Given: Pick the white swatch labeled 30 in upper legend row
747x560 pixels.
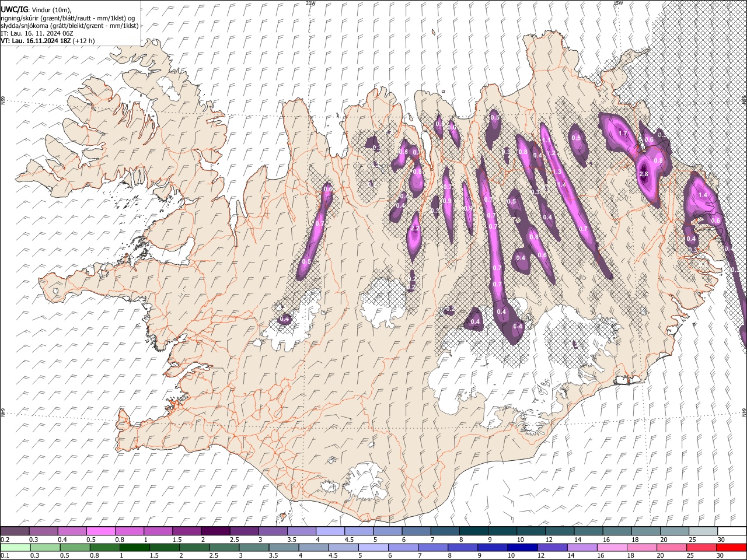Looking at the screenshot, I should [x=732, y=531].
